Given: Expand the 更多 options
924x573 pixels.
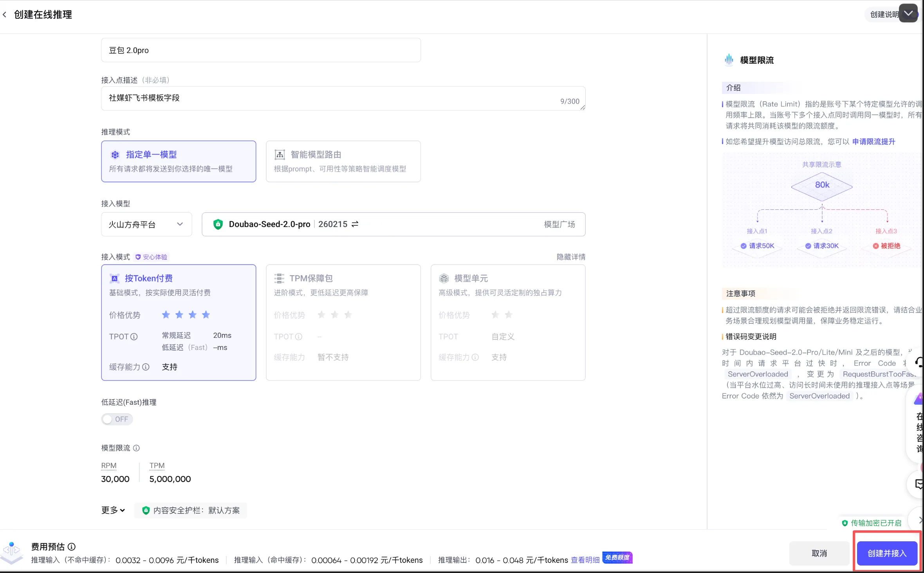Looking at the screenshot, I should (x=113, y=510).
